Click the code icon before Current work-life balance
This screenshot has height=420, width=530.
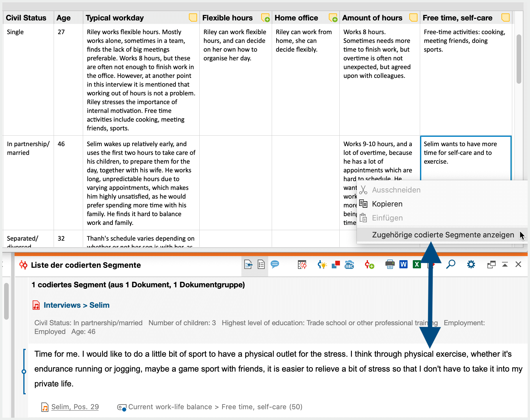(122, 407)
